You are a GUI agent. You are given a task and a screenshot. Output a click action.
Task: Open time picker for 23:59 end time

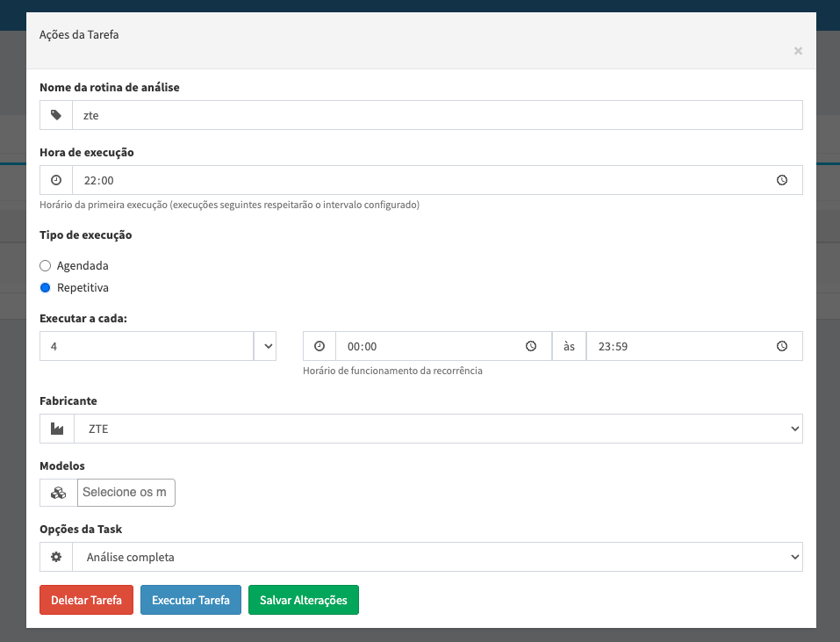[781, 346]
